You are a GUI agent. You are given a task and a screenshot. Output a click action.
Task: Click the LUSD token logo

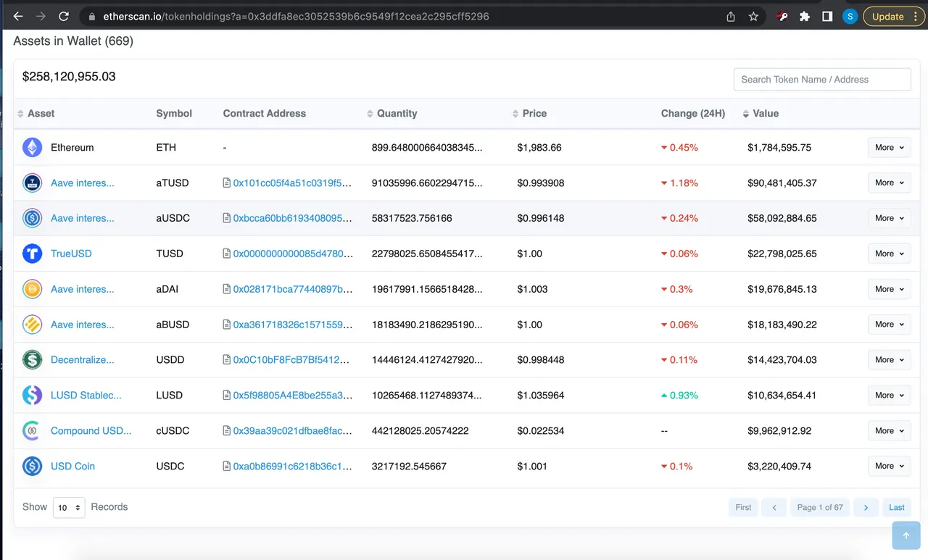[32, 396]
